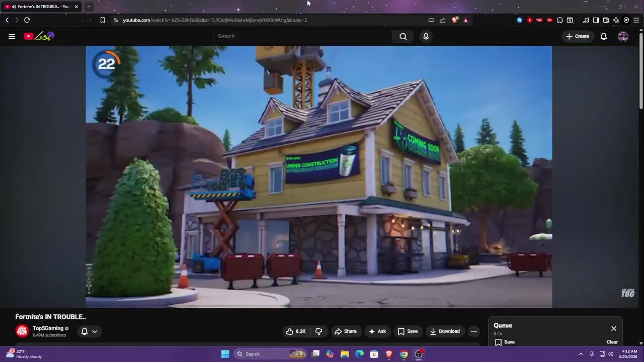Open the YouTube hamburger guide menu
This screenshot has height=362, width=644.
(x=12, y=36)
